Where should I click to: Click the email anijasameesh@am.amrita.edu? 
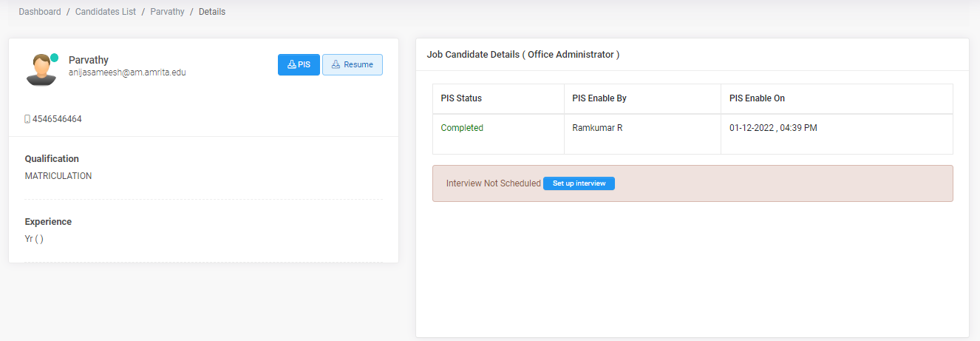click(x=127, y=72)
